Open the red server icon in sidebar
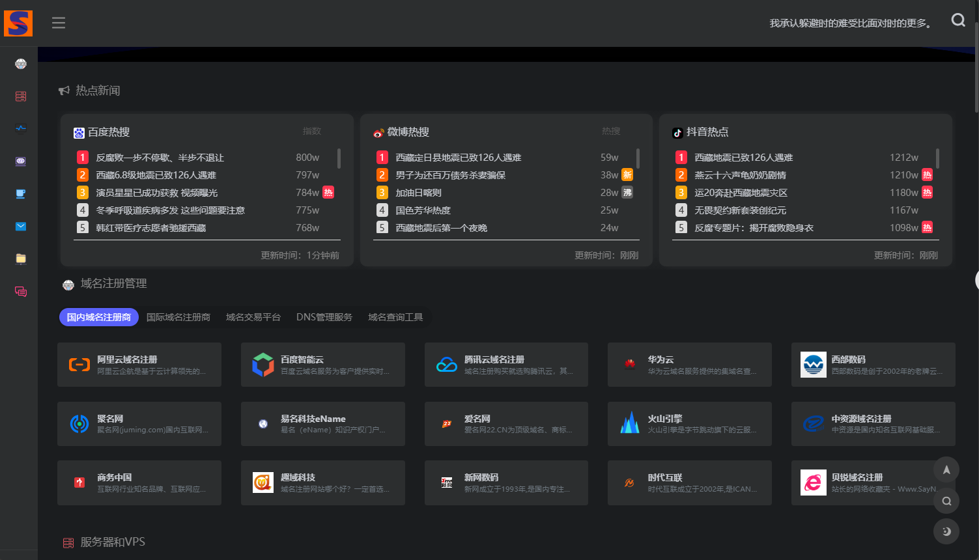 pos(21,96)
